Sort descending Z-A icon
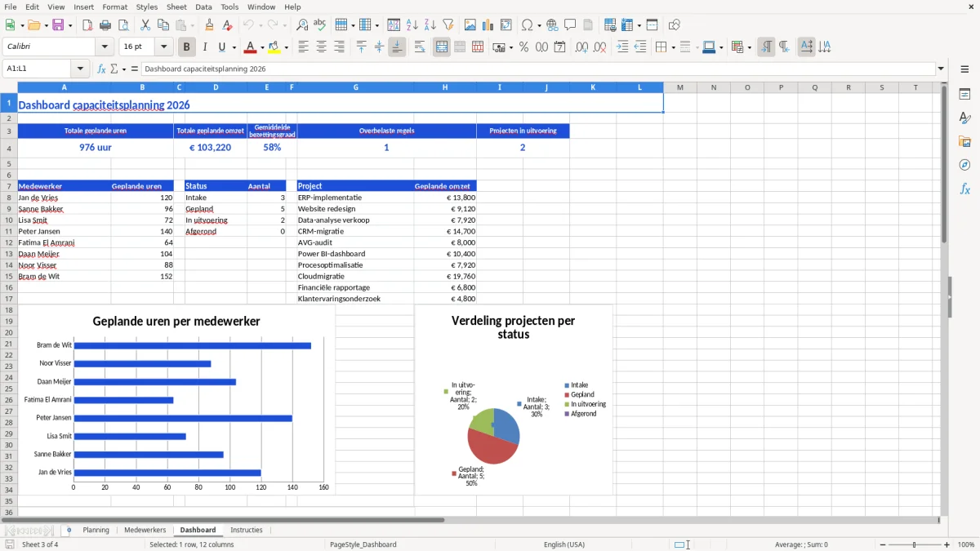This screenshot has height=551, width=980. pyautogui.click(x=430, y=25)
